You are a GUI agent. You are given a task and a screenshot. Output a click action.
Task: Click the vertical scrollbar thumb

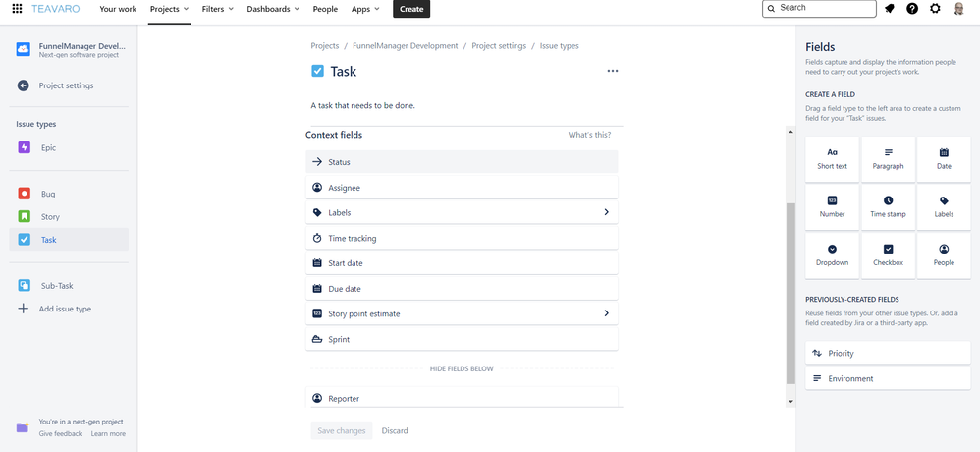(x=790, y=293)
